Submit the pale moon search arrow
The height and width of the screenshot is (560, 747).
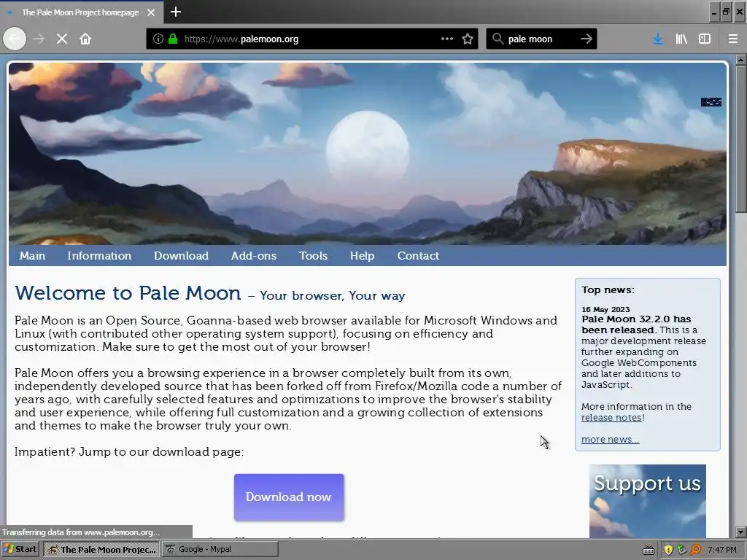pyautogui.click(x=587, y=39)
